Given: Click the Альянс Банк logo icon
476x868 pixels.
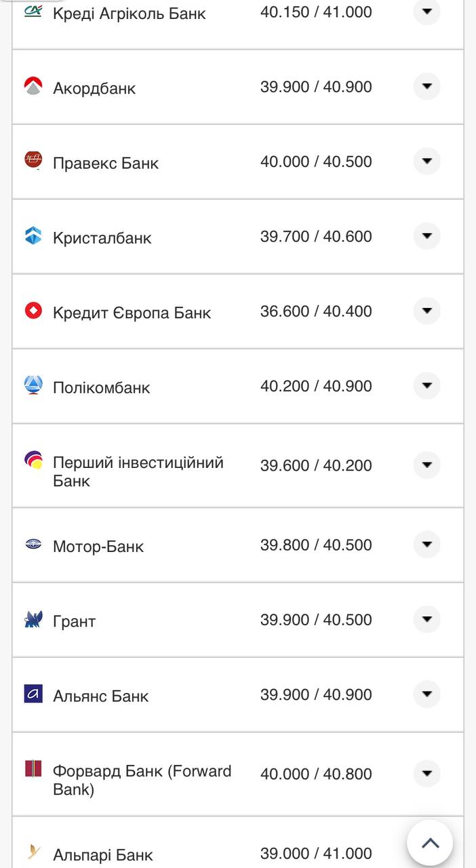Looking at the screenshot, I should coord(33,694).
